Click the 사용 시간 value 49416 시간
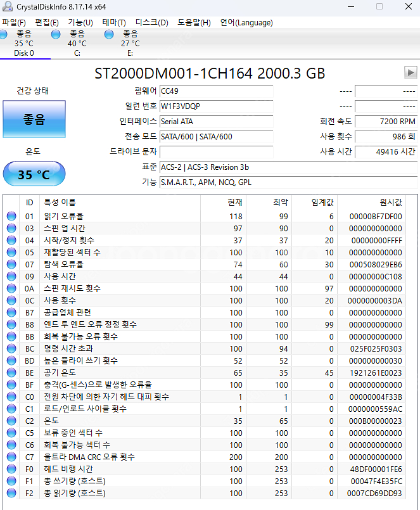The image size is (420, 510). click(386, 152)
